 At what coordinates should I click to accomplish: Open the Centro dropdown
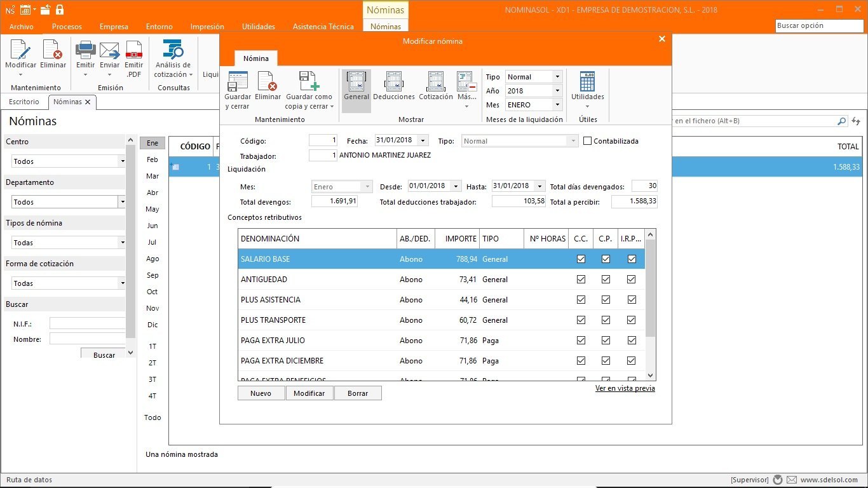[122, 161]
